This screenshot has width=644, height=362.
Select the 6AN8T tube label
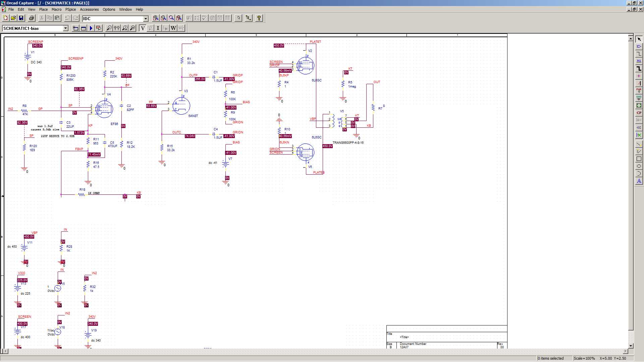point(193,116)
